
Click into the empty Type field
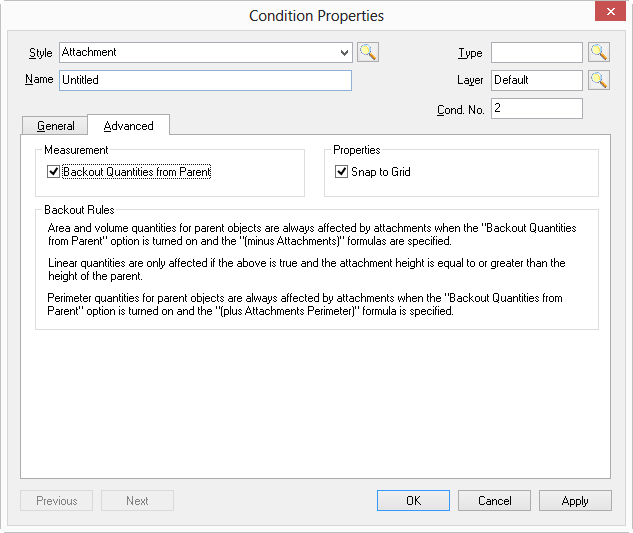coord(537,52)
